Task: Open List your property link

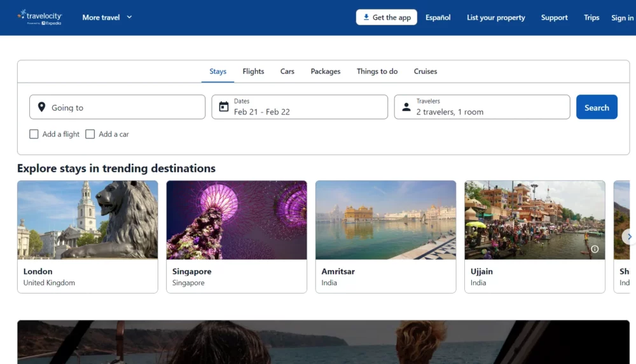Action: click(x=495, y=17)
